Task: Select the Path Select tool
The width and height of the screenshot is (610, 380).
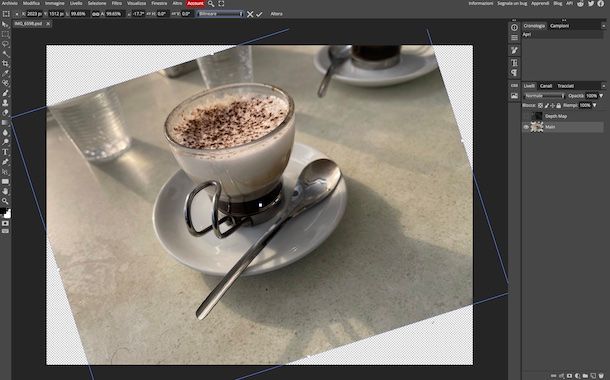Action: pos(5,172)
